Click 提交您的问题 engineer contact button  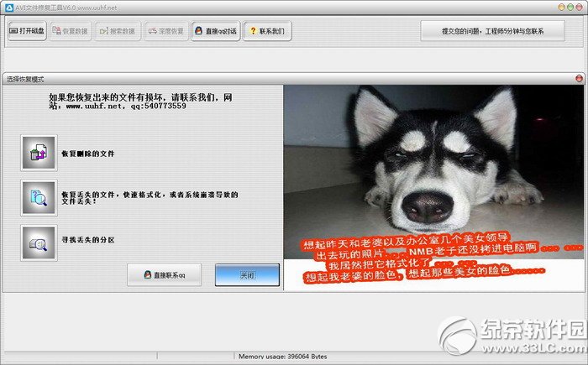(493, 31)
